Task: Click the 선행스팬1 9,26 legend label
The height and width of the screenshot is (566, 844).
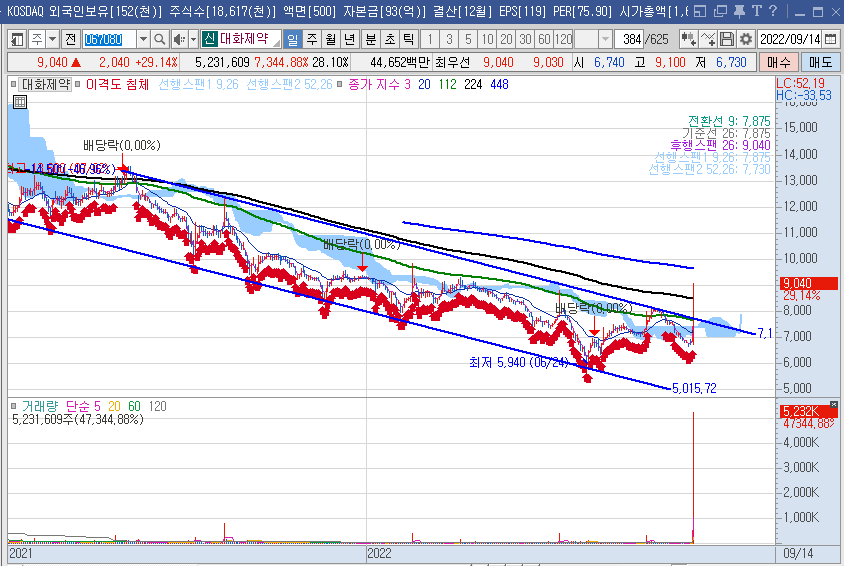Action: pyautogui.click(x=198, y=84)
